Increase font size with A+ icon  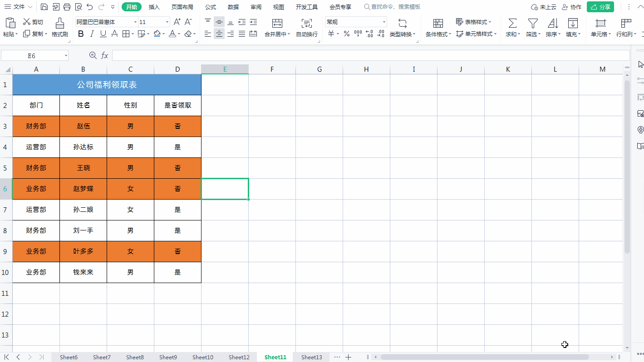177,22
